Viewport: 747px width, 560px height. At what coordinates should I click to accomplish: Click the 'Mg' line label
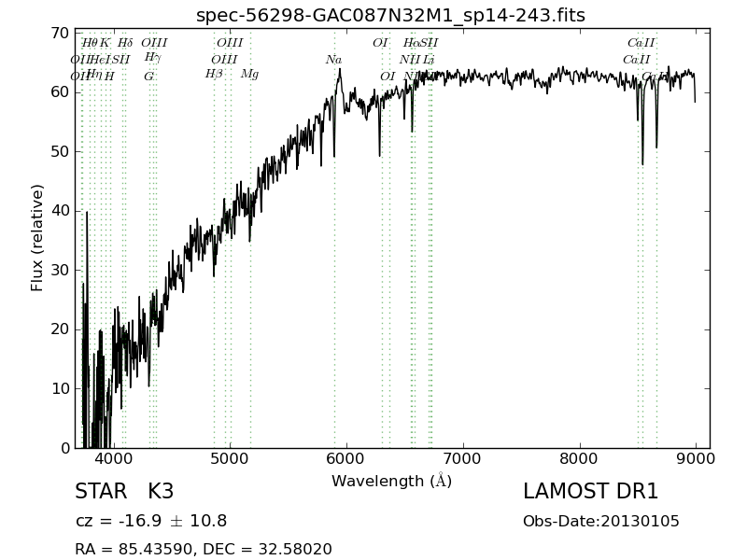point(249,75)
